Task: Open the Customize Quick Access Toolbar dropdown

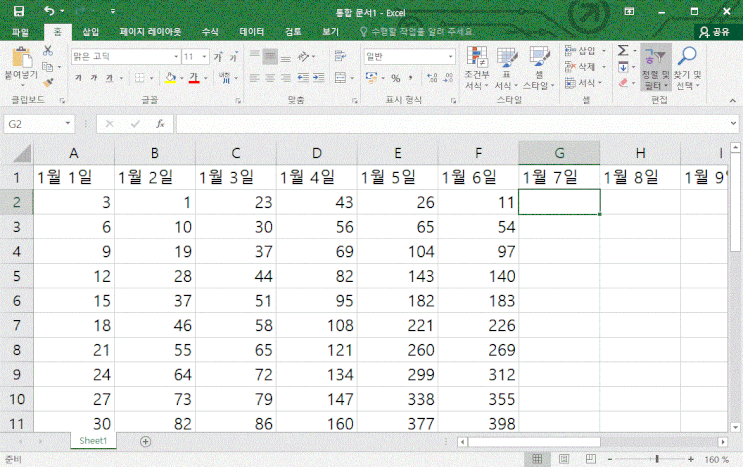Action: click(x=113, y=11)
